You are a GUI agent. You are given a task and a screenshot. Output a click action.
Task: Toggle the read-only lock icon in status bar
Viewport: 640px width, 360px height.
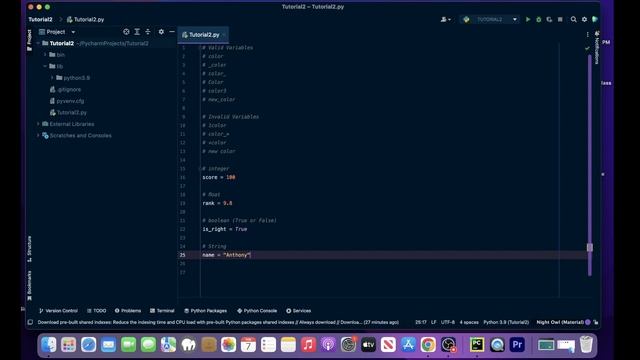pyautogui.click(x=596, y=322)
